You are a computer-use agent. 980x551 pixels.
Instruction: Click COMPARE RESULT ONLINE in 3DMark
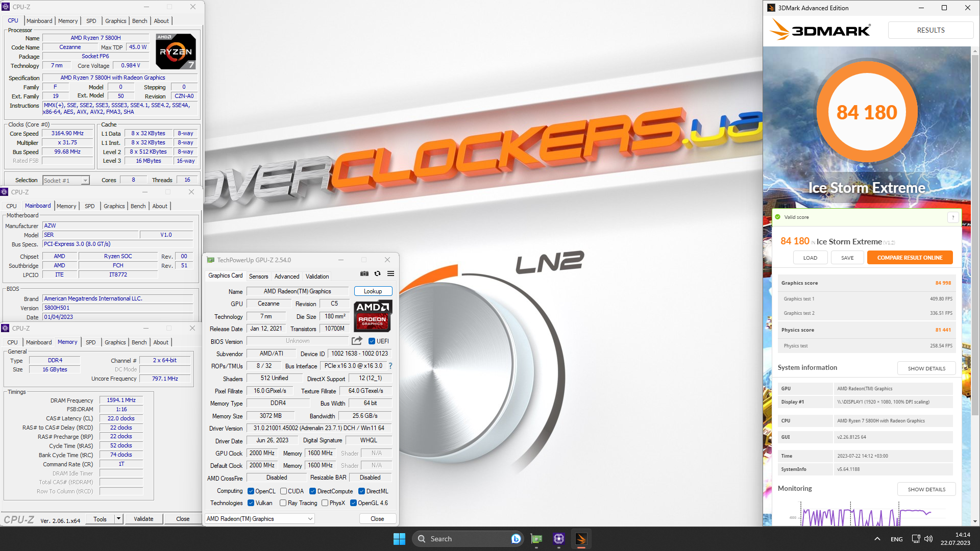coord(910,258)
